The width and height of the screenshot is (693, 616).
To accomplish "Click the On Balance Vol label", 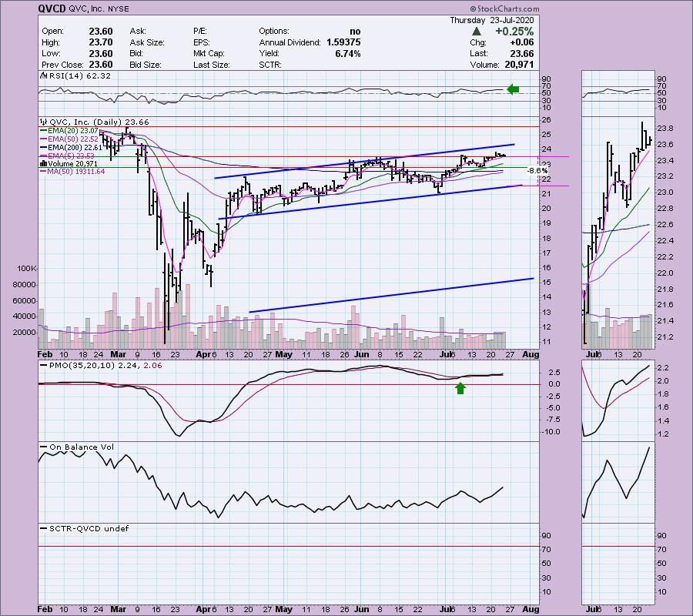I will (77, 447).
